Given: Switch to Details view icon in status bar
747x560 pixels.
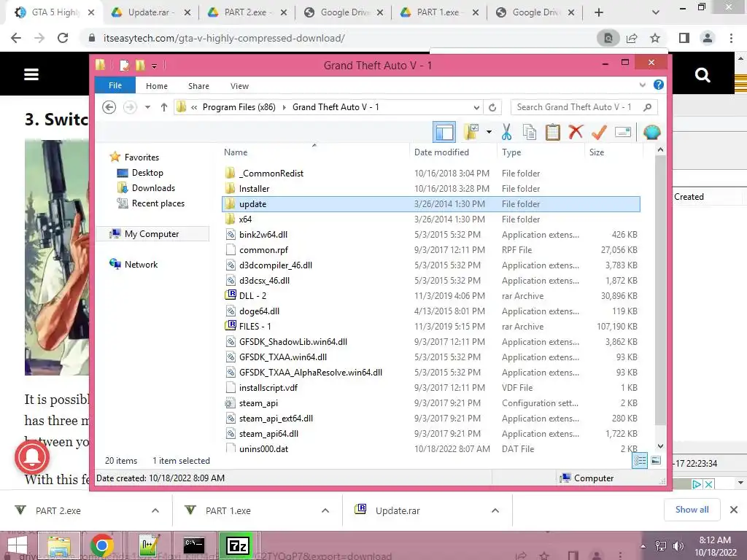Looking at the screenshot, I should pos(640,461).
